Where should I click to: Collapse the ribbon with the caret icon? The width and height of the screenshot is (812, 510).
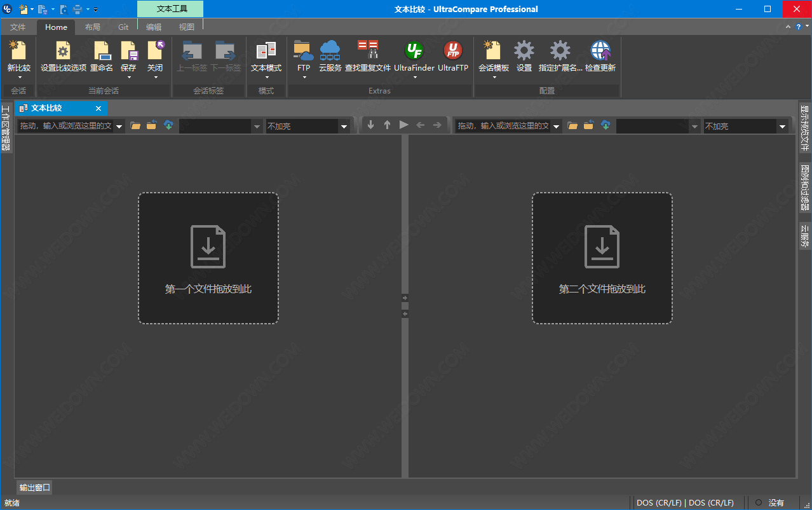pyautogui.click(x=788, y=27)
